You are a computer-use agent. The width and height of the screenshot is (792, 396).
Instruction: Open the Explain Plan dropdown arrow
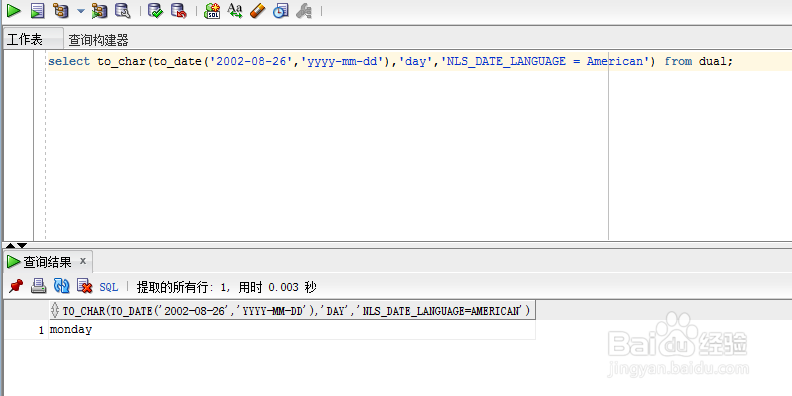pyautogui.click(x=81, y=11)
